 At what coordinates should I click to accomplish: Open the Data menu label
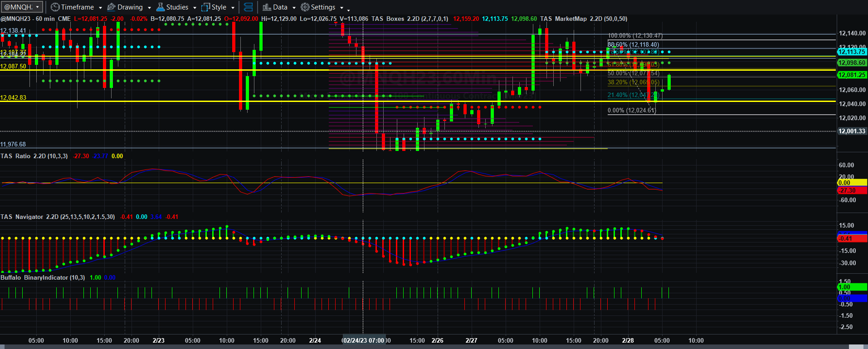click(x=280, y=7)
